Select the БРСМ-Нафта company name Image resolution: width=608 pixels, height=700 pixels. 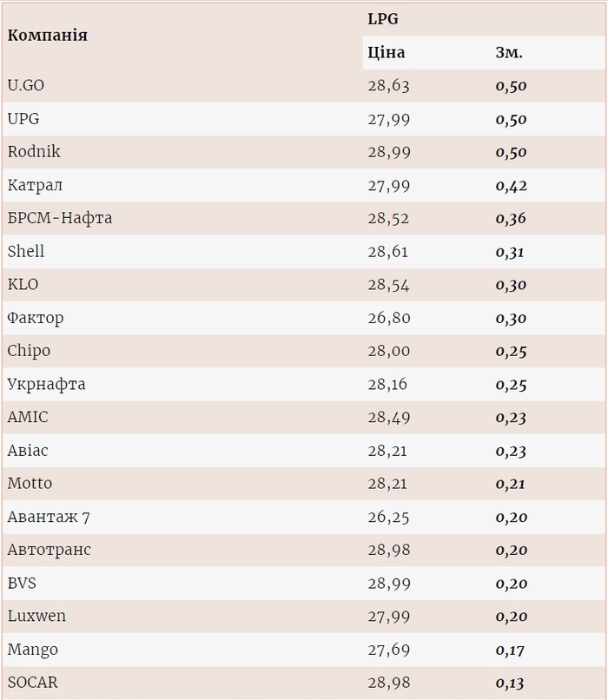point(60,218)
